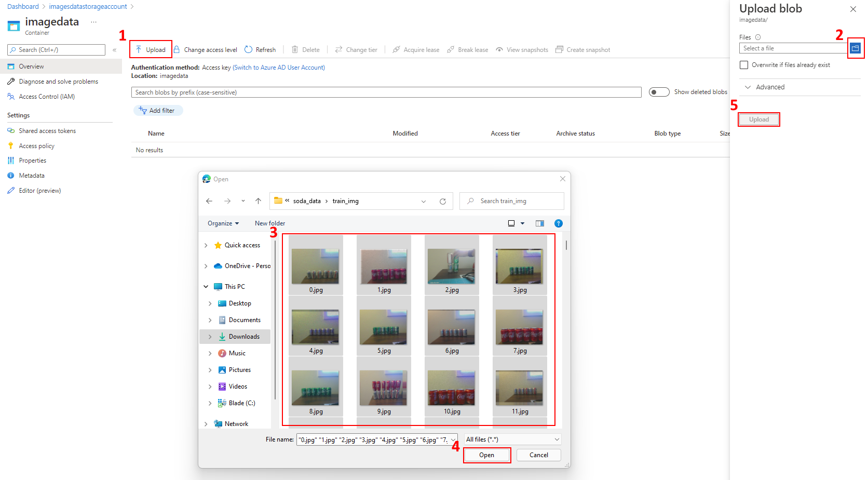
Task: Click Acquire lease in toolbar
Action: [416, 50]
